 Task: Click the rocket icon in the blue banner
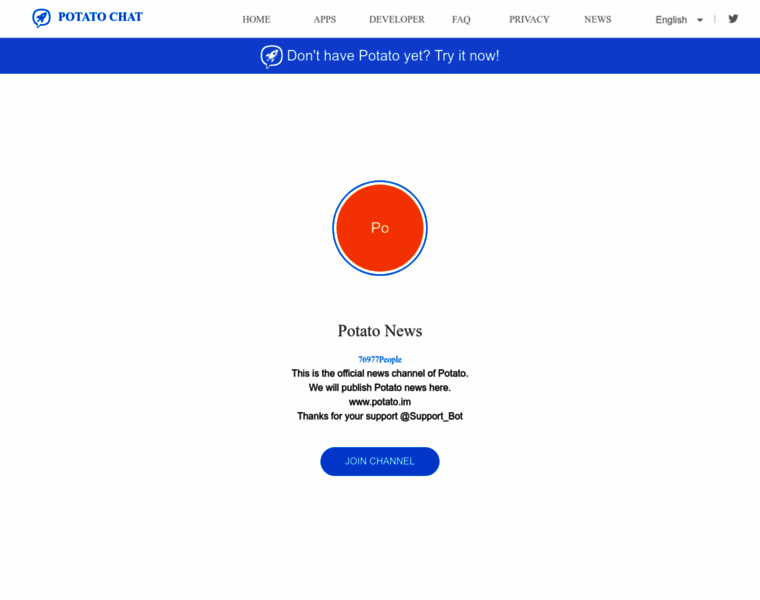coord(271,56)
